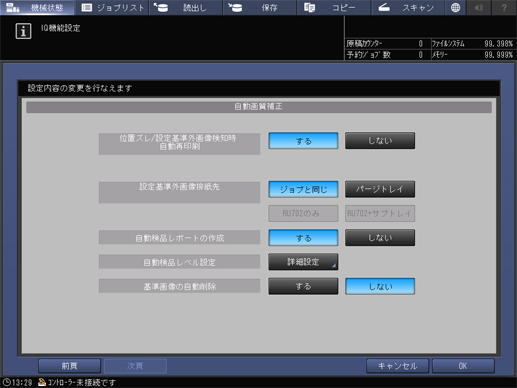Click the 基準画像の自動削除 label

pyautogui.click(x=179, y=286)
